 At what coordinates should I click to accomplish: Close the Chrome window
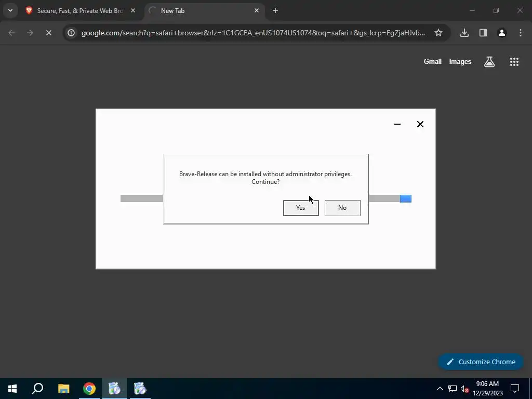tap(520, 10)
